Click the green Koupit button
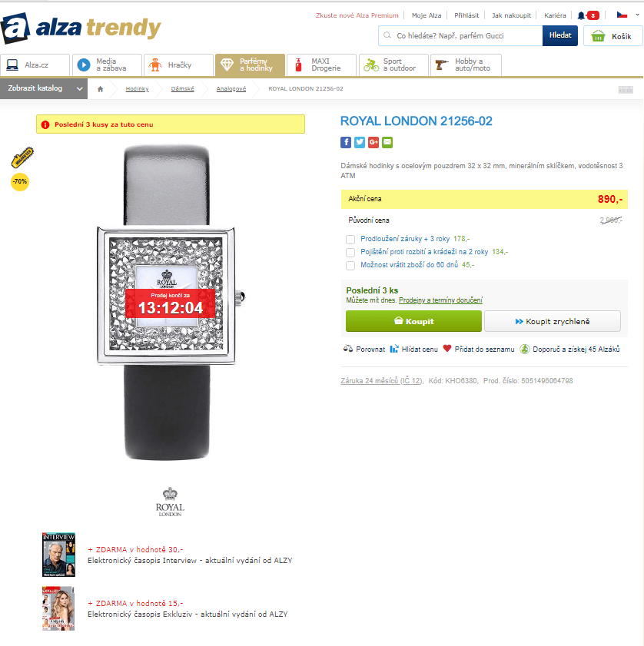The width and height of the screenshot is (644, 646). [413, 321]
